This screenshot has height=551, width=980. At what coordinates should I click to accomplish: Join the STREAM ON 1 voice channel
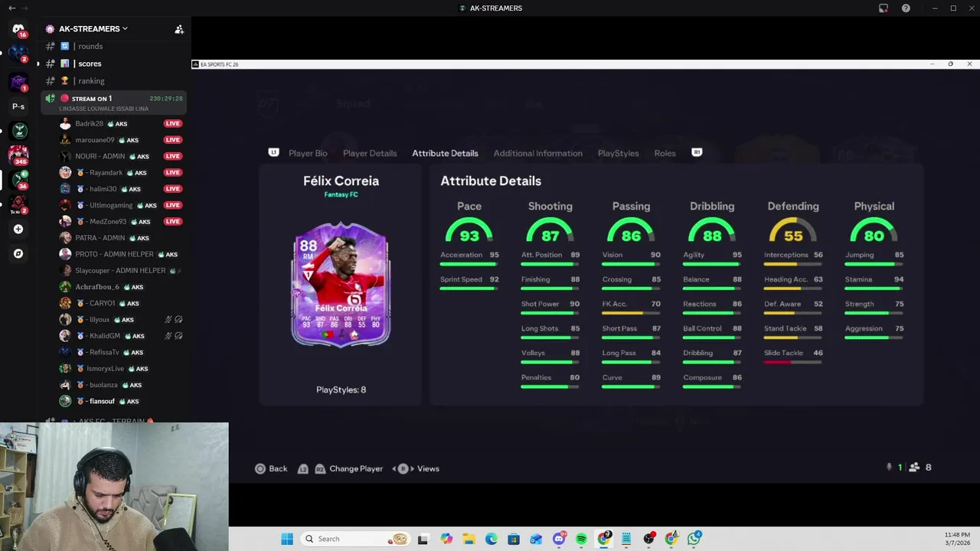click(115, 103)
